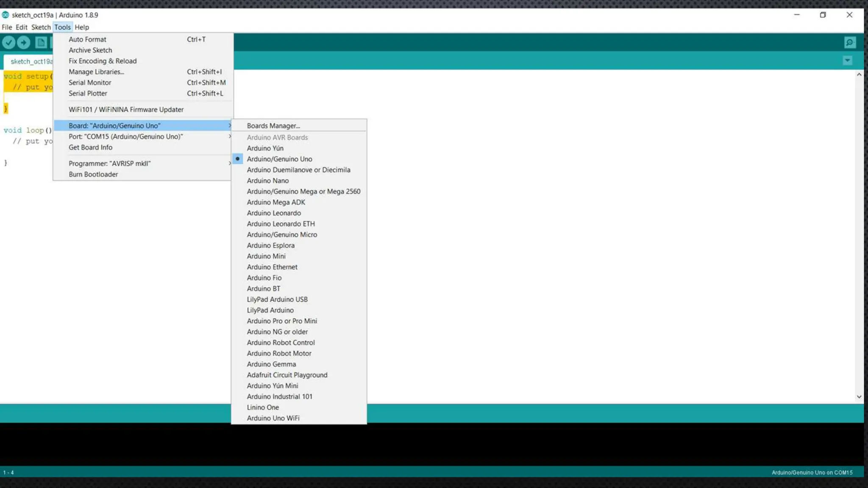Screen dimensions: 868x488
Task: Click status bar text Arduino/Genuino Uno on COM15
Action: tap(812, 472)
